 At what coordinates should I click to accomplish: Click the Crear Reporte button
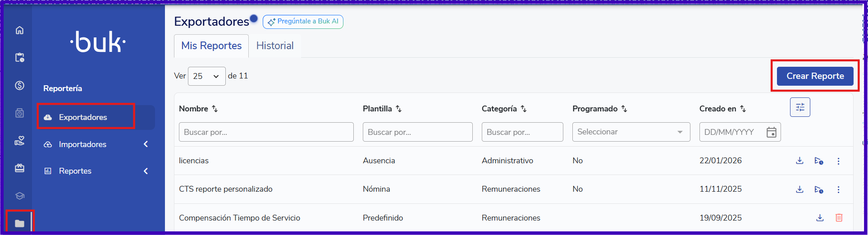[815, 76]
